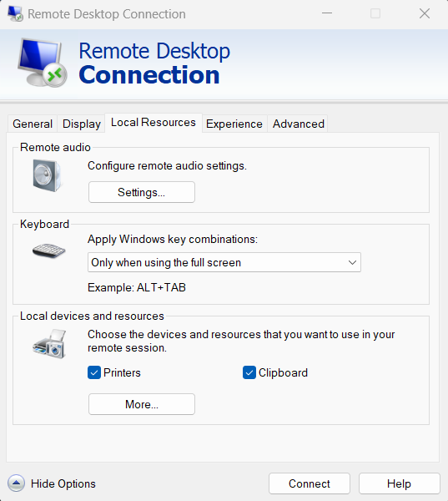448x501 pixels.
Task: Open the Help button
Action: click(399, 483)
